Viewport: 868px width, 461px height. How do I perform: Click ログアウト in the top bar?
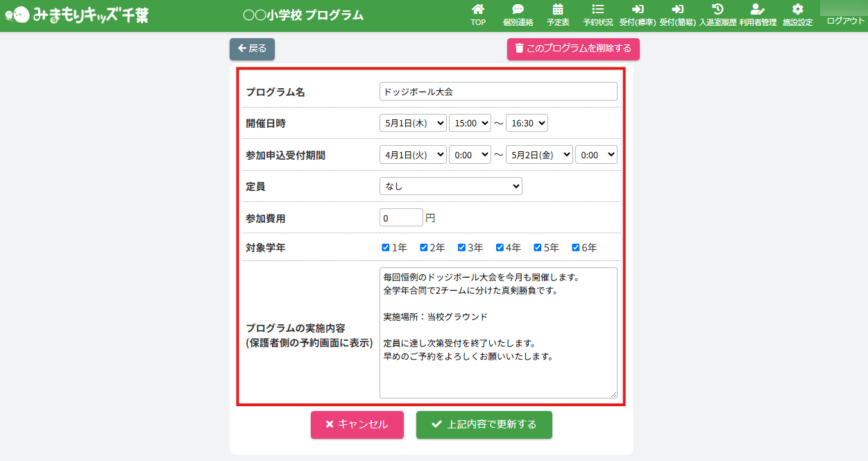[x=845, y=21]
